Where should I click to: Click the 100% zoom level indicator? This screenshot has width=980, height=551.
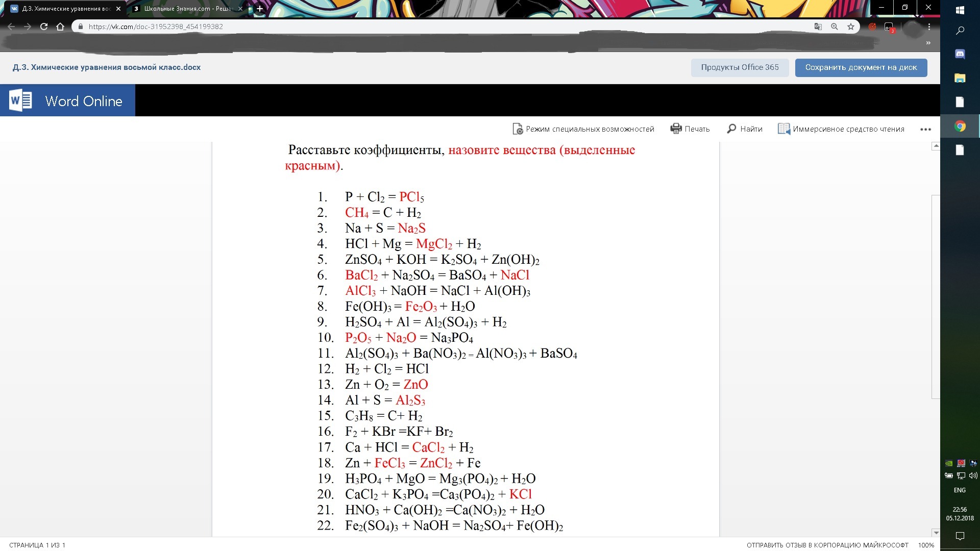point(926,545)
